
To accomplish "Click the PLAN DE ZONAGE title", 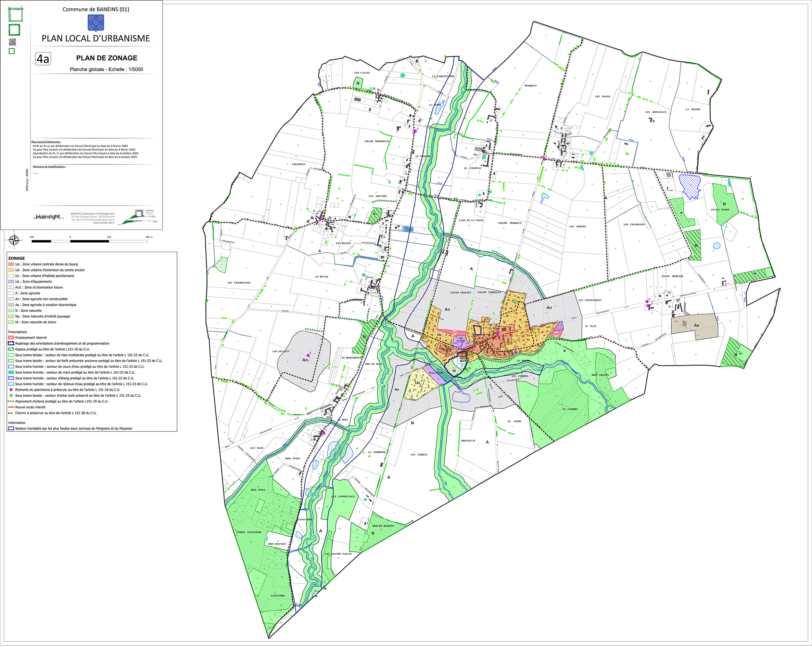I will 107,58.
